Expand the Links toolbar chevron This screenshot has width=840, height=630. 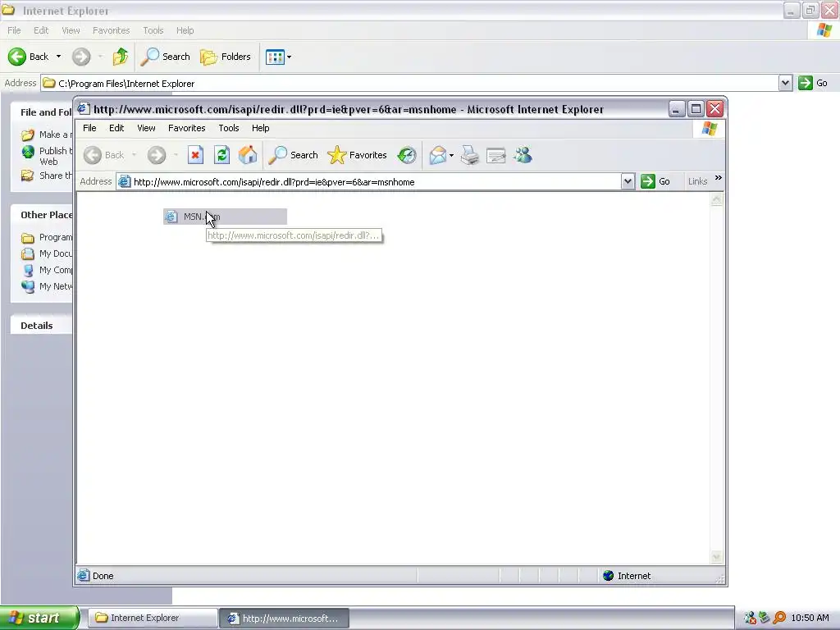tap(719, 178)
